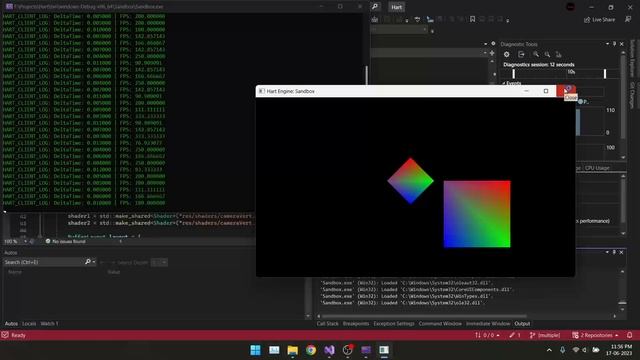640x360 pixels.
Task: Switch to Breakpoints tab
Action: [x=356, y=324]
